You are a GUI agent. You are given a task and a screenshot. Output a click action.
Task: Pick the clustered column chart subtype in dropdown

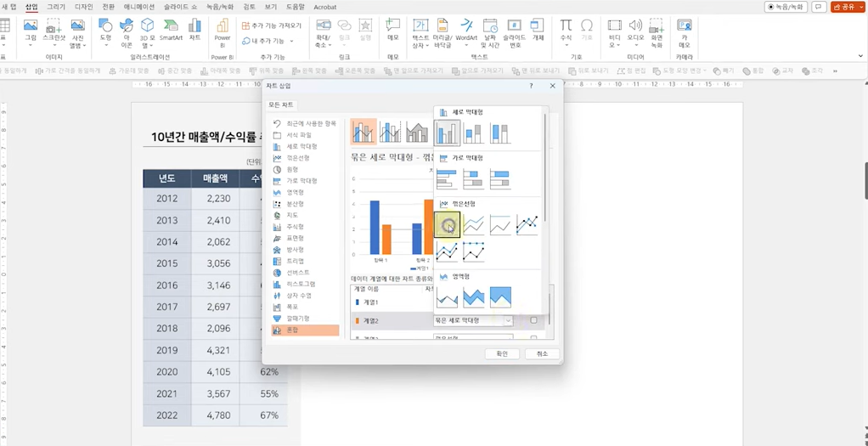447,133
